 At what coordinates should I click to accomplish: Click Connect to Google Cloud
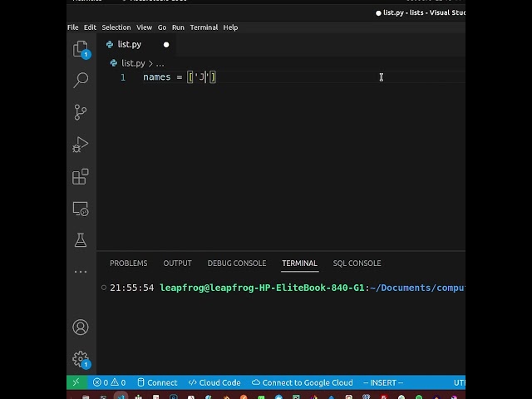303,382
